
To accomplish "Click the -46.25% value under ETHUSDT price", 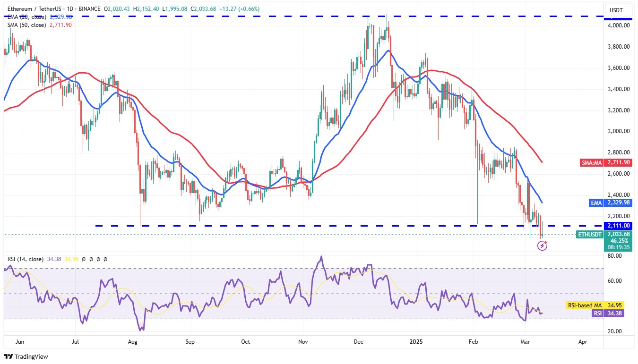I will 618,240.
